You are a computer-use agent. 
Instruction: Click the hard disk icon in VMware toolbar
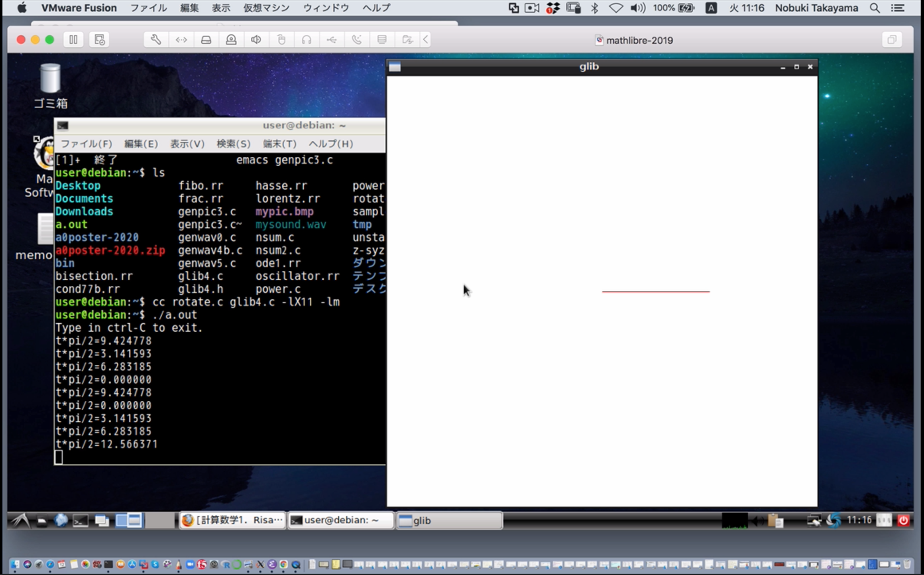point(206,39)
